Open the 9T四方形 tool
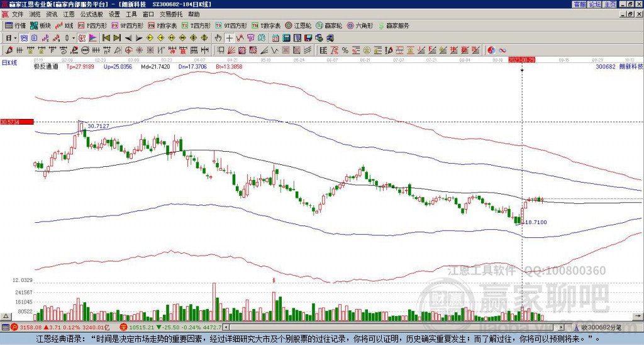Image resolution: width=644 pixels, height=345 pixels. point(231,25)
